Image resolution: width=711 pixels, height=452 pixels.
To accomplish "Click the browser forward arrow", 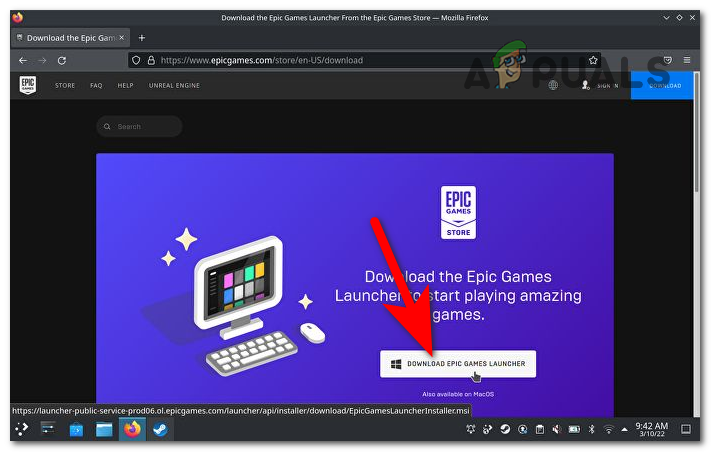I will pos(42,60).
